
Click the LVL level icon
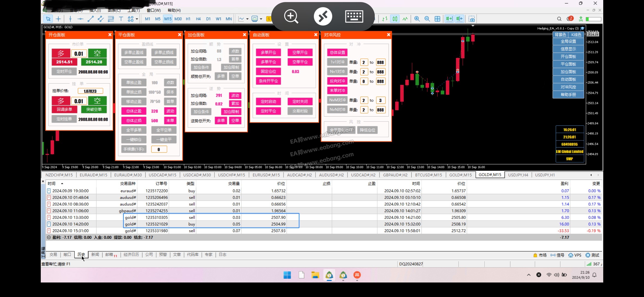pos(581,19)
